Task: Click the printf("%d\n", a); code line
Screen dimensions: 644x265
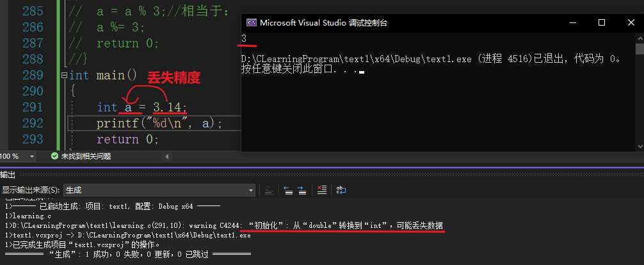Action: click(x=159, y=124)
